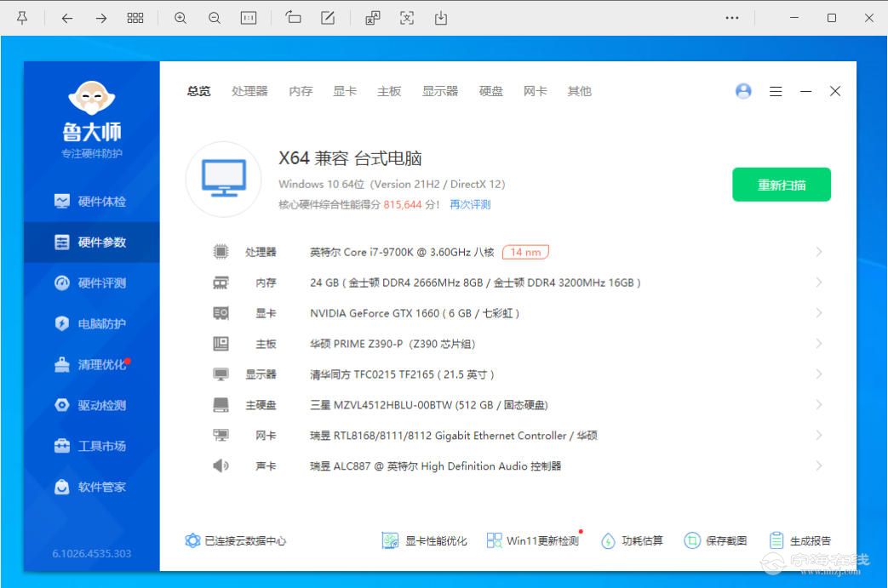This screenshot has width=888, height=588.
Task: Zoom in using the image viewer toolbar
Action: click(180, 18)
